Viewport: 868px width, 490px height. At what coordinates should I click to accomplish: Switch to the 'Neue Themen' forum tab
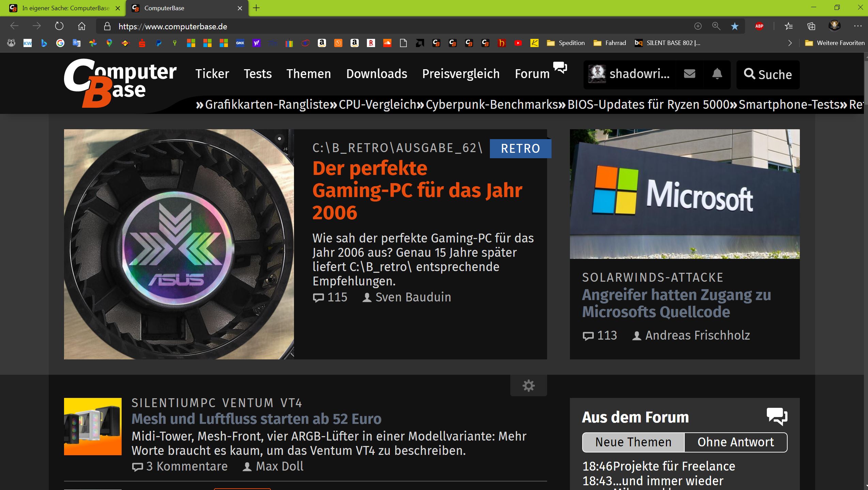[x=633, y=442]
